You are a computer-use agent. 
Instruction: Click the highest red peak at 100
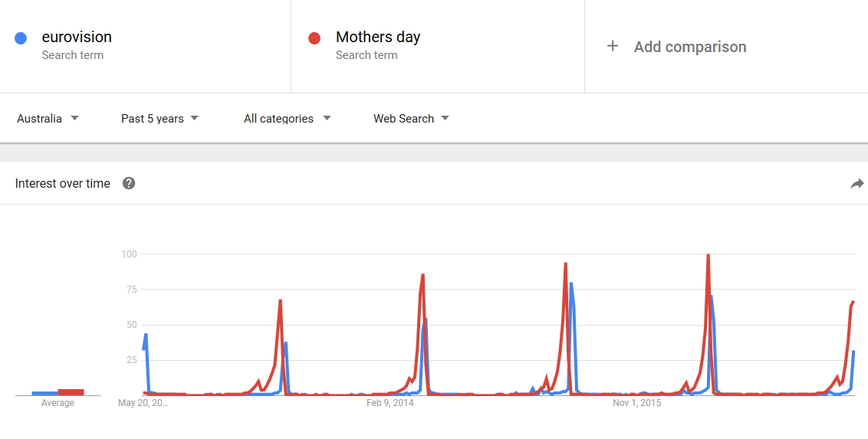coord(708,256)
